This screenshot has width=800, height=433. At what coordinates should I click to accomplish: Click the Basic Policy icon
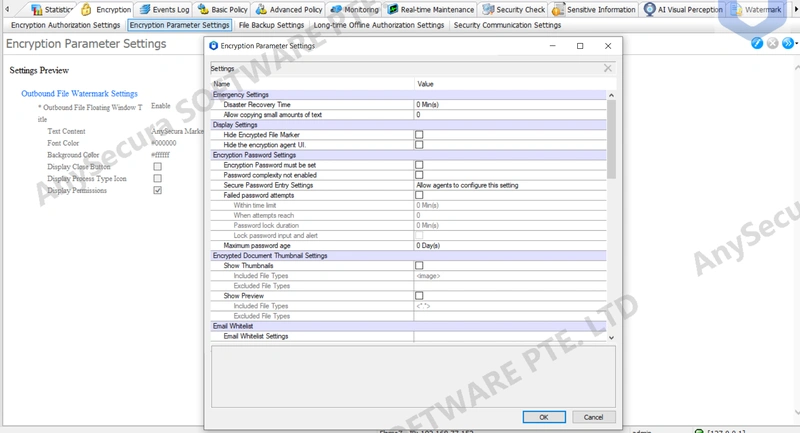[204, 9]
